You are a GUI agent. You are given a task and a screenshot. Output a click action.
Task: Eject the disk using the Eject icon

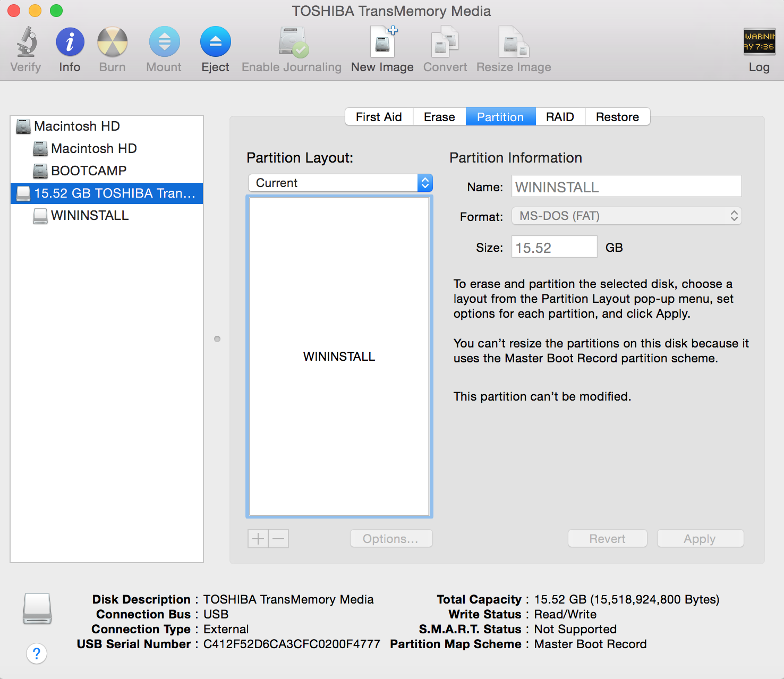[x=216, y=42]
